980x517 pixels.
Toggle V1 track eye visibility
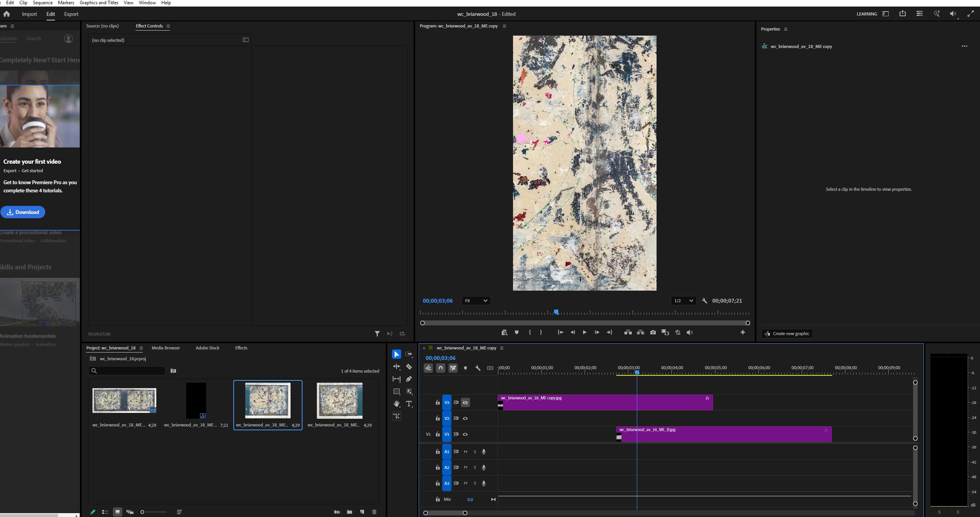tap(465, 434)
